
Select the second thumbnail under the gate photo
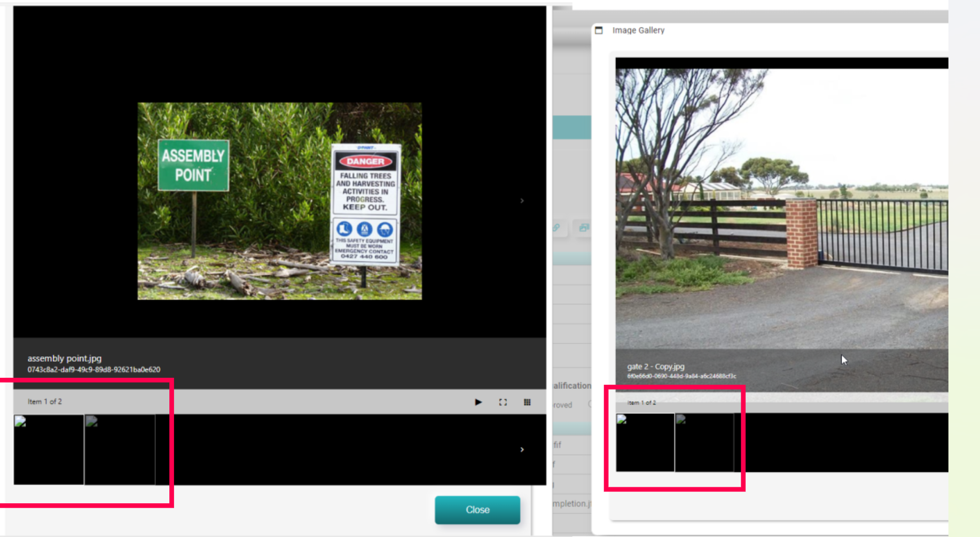pos(704,442)
